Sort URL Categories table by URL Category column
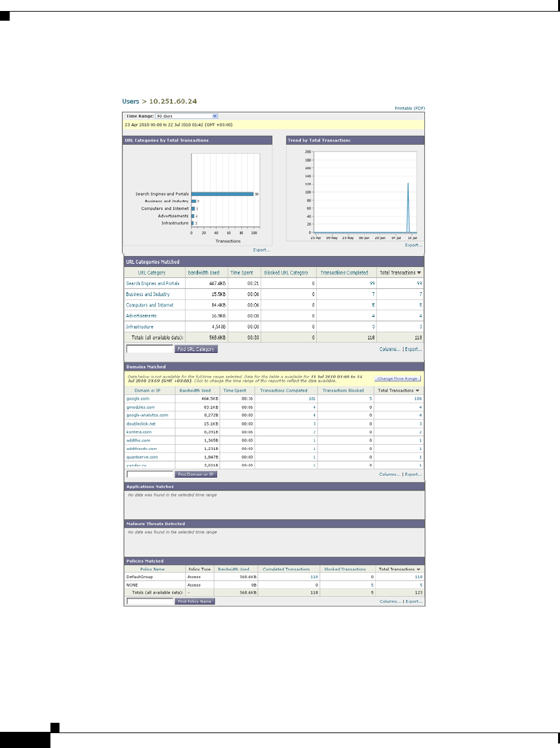The image size is (560, 748). pyautogui.click(x=152, y=273)
